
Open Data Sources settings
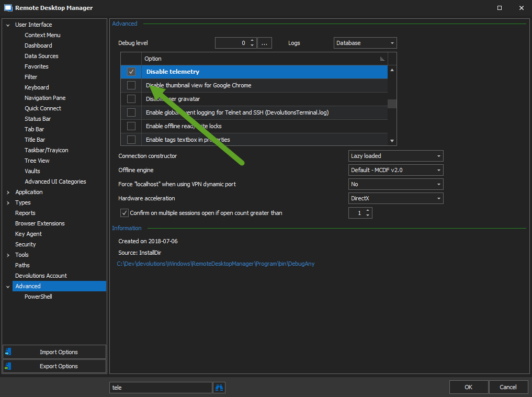click(x=41, y=56)
